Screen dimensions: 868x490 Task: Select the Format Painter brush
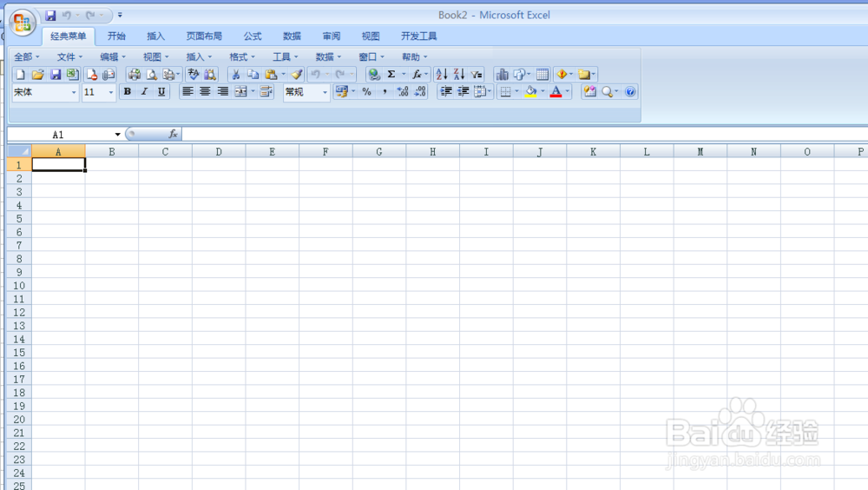click(297, 74)
